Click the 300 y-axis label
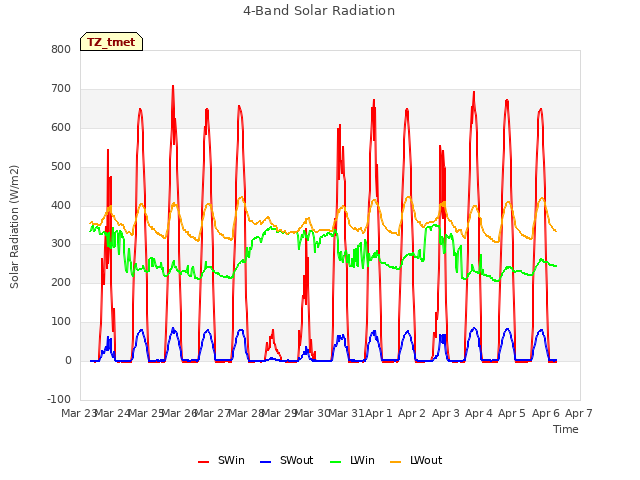 [61, 244]
